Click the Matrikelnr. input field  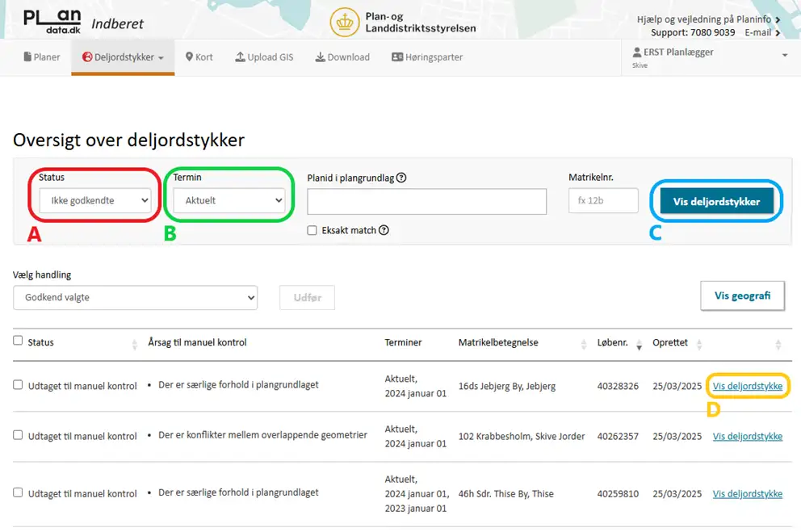pos(603,200)
